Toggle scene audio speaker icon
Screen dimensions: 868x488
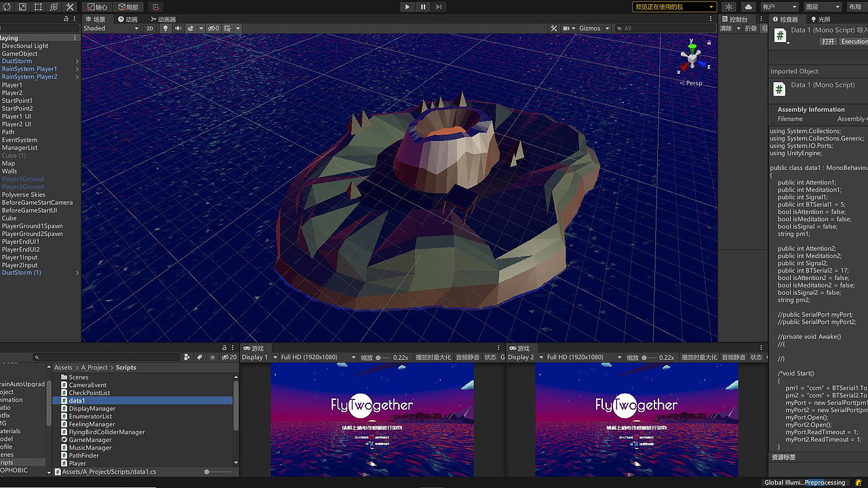click(178, 28)
